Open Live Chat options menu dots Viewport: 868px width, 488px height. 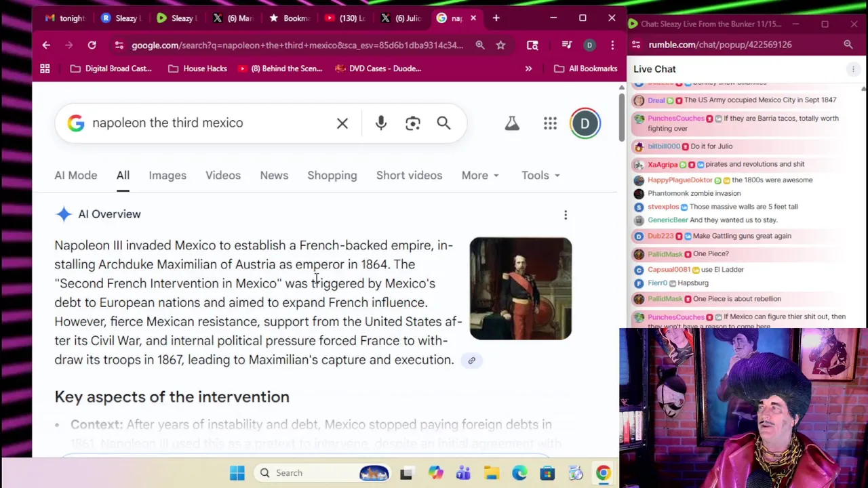pos(853,69)
